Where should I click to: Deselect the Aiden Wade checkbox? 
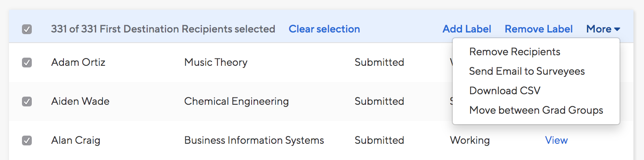[27, 102]
